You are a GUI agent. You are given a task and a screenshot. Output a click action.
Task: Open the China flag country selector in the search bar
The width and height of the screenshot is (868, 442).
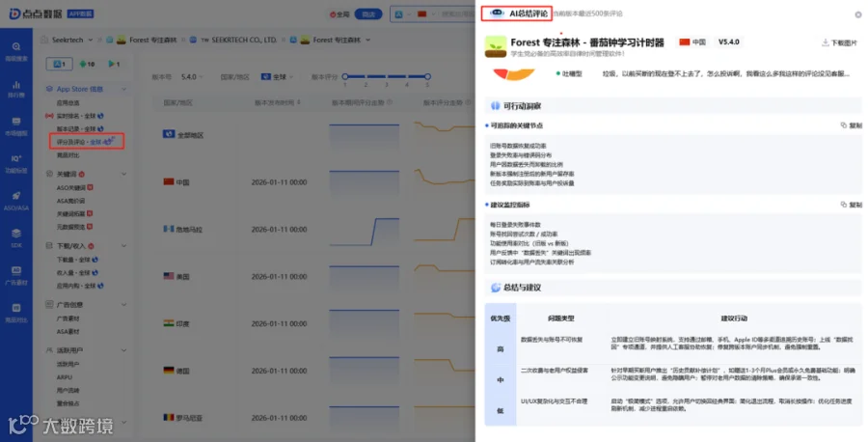pos(425,14)
